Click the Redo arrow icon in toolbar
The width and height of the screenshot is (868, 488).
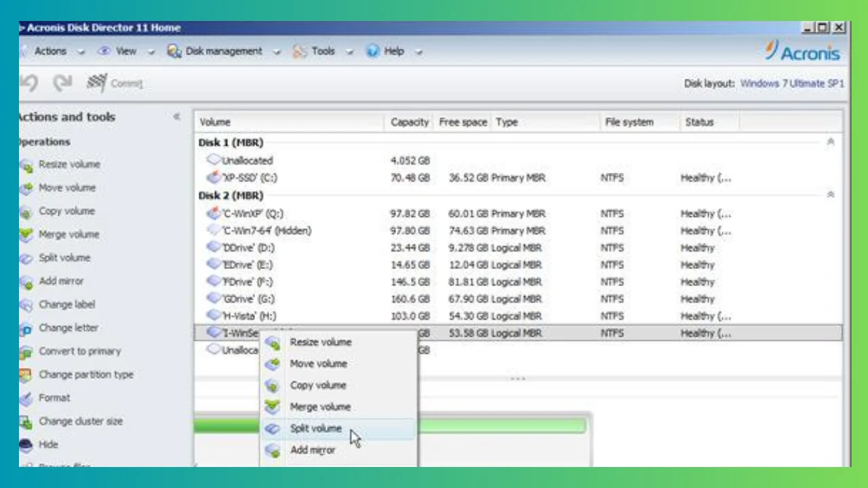(x=63, y=83)
